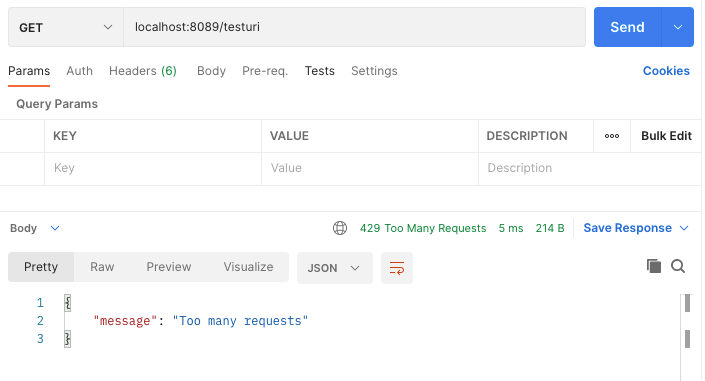
Task: Click the 5 ms response time
Action: 511,228
